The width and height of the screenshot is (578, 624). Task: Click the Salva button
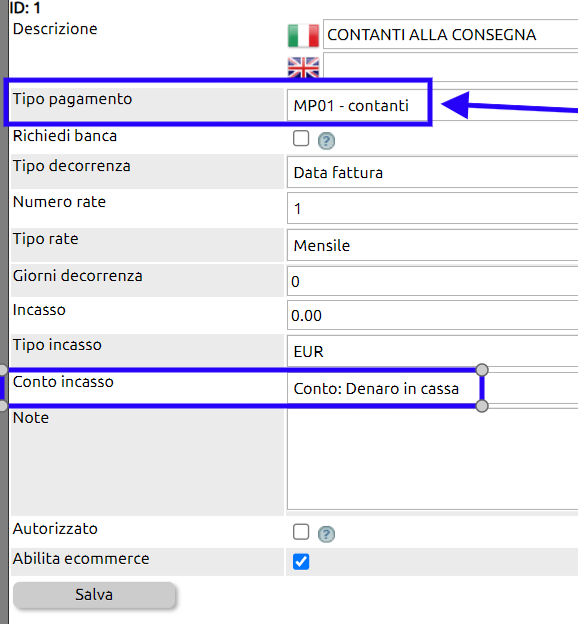coord(94,595)
